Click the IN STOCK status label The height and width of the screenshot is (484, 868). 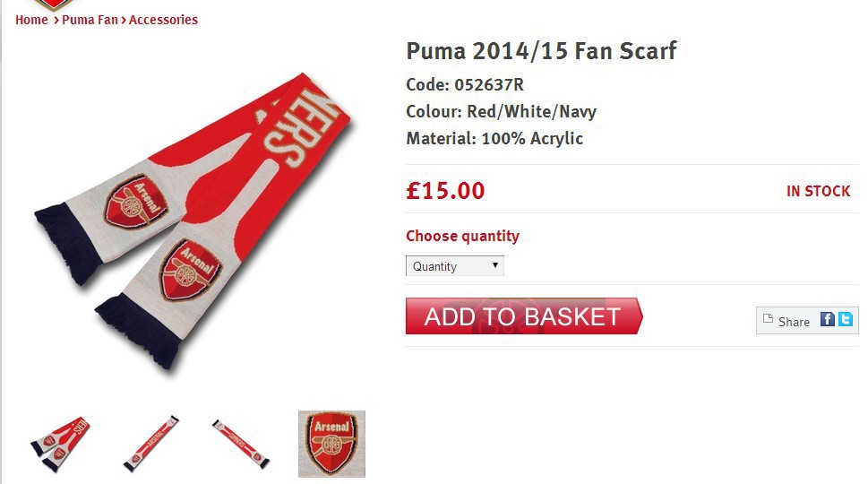click(818, 191)
